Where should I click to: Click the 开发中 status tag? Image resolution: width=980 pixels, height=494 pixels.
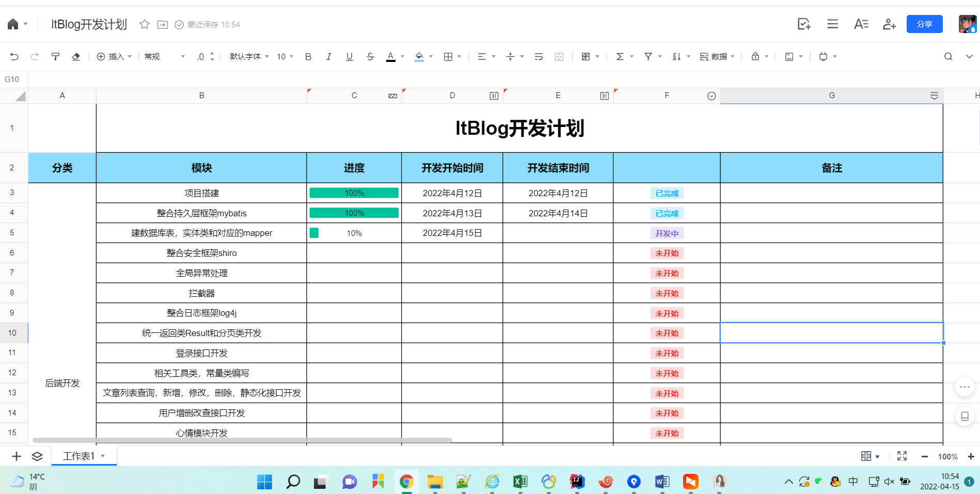coord(667,233)
